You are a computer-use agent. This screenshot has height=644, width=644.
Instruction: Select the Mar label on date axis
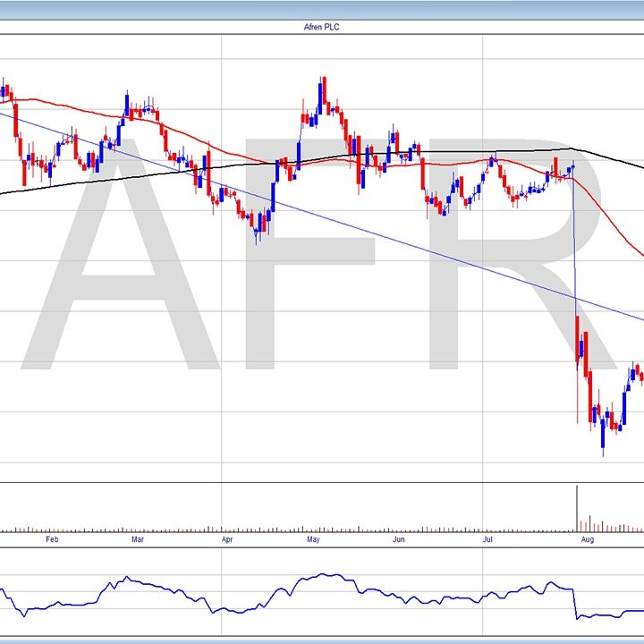(x=137, y=540)
